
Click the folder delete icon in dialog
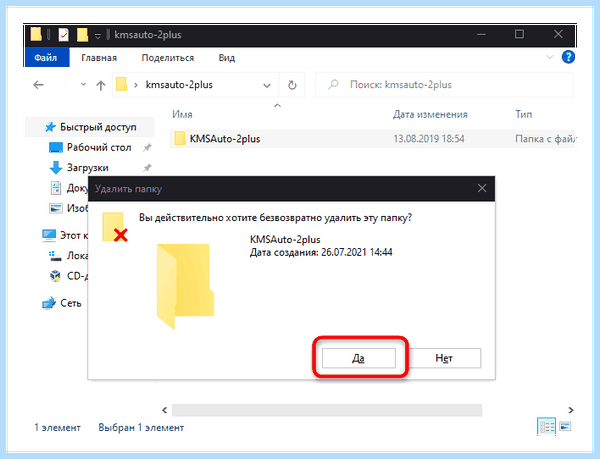pyautogui.click(x=115, y=227)
